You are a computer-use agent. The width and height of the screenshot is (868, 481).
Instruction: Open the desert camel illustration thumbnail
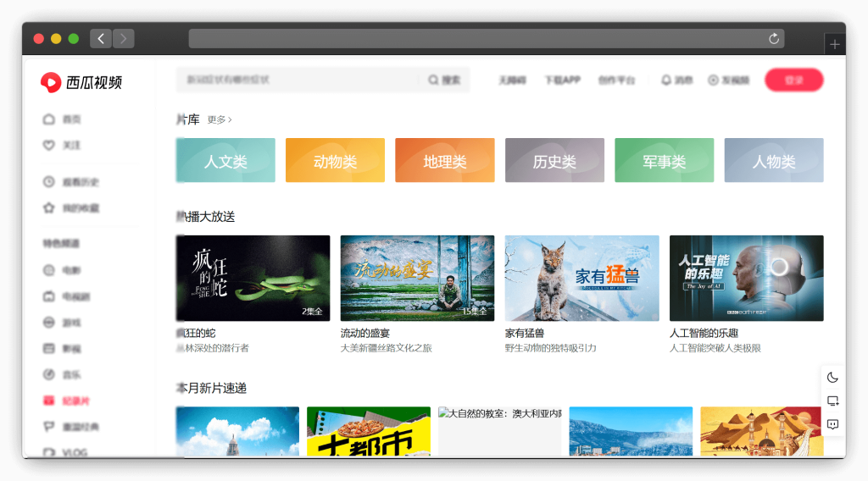[762, 432]
